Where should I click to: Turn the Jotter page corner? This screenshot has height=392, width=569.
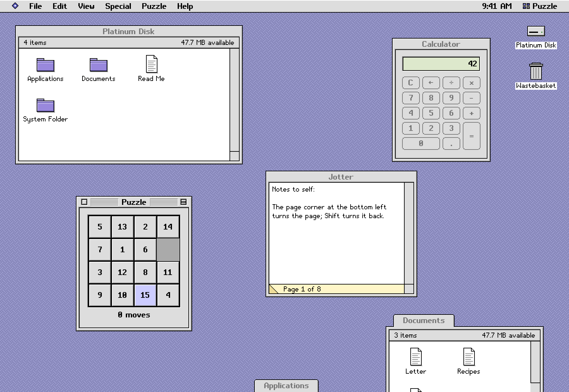pos(273,289)
